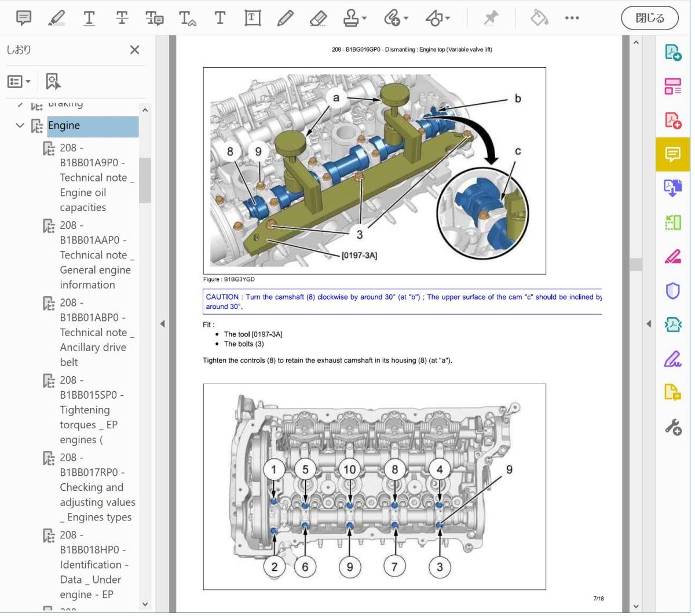Click the active yellow Comment tool
The width and height of the screenshot is (695, 616).
[672, 154]
